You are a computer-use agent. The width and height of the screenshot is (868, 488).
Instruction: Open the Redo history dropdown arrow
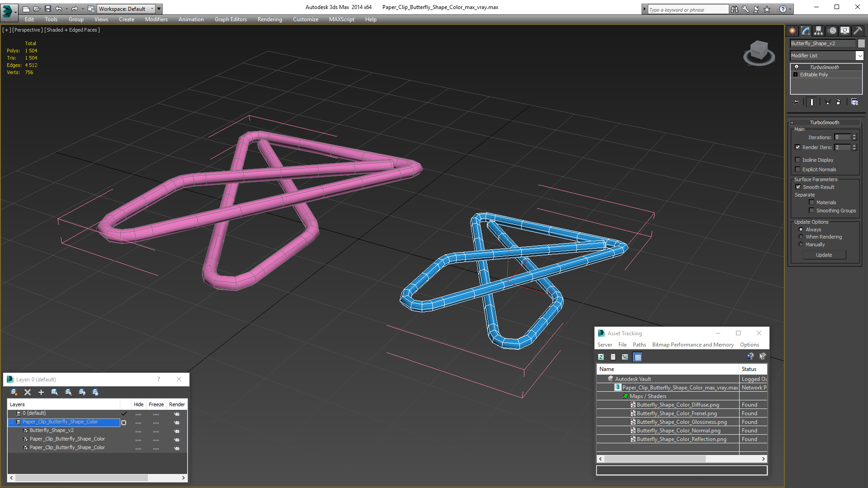(83, 9)
